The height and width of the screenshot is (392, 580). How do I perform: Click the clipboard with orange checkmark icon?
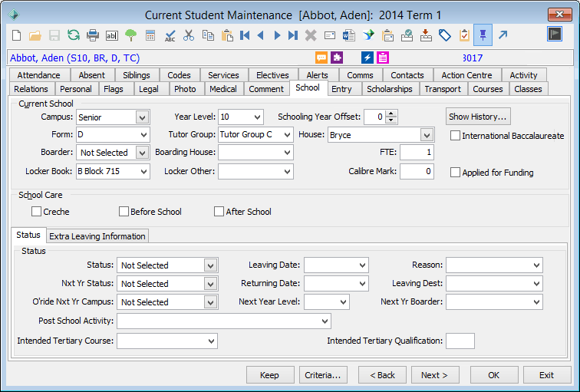pyautogui.click(x=464, y=35)
